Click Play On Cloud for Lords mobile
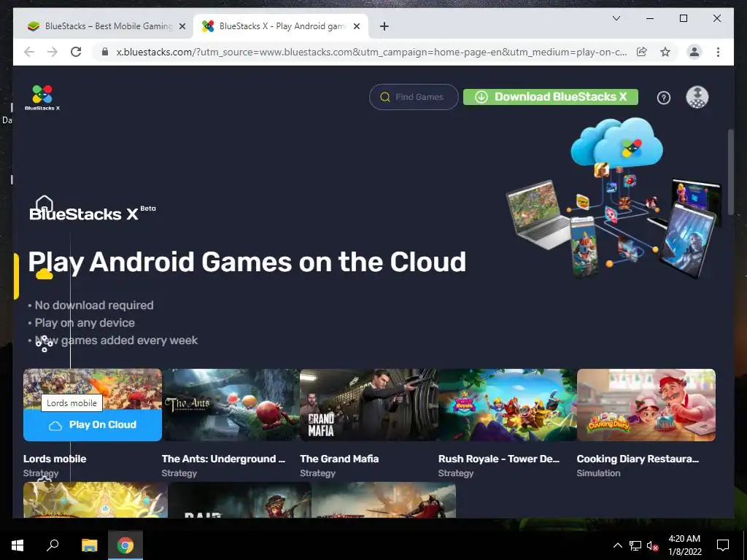 pyautogui.click(x=93, y=425)
